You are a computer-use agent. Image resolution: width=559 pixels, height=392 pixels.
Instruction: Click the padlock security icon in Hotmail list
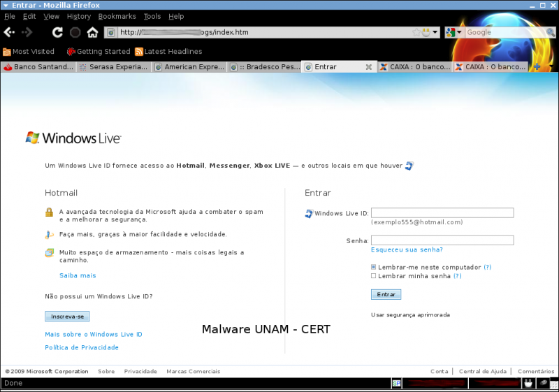[x=49, y=212]
